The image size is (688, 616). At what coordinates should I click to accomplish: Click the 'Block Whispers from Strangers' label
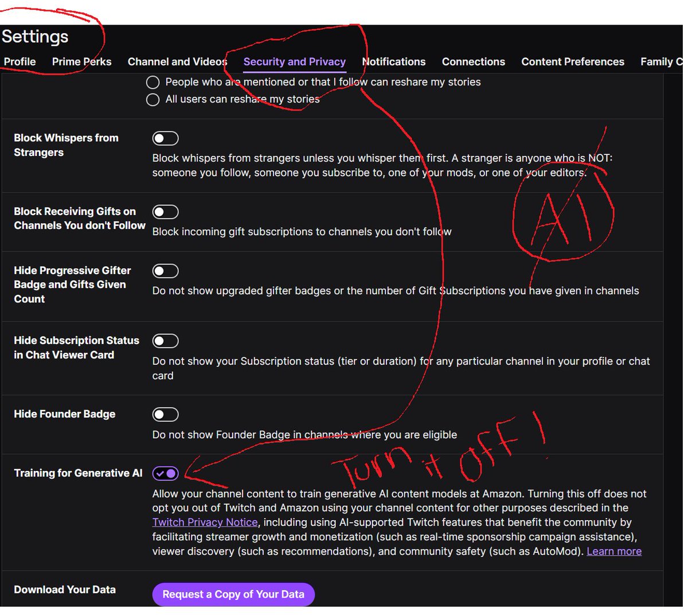coord(66,145)
